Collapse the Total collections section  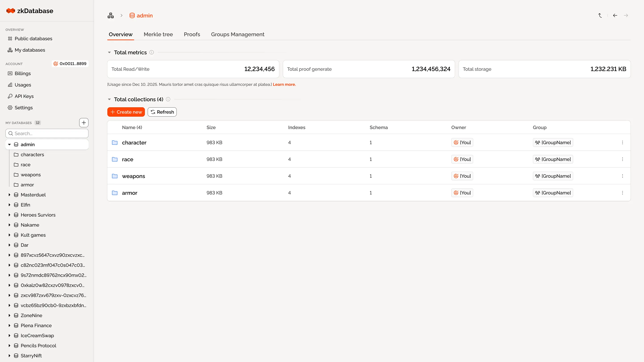point(109,99)
